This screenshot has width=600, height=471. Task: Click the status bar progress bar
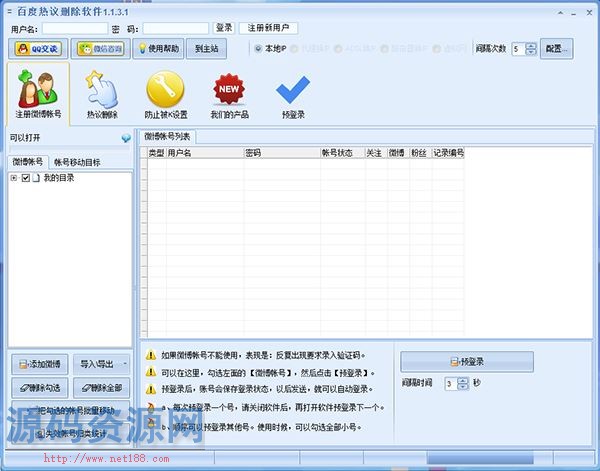click(480, 457)
